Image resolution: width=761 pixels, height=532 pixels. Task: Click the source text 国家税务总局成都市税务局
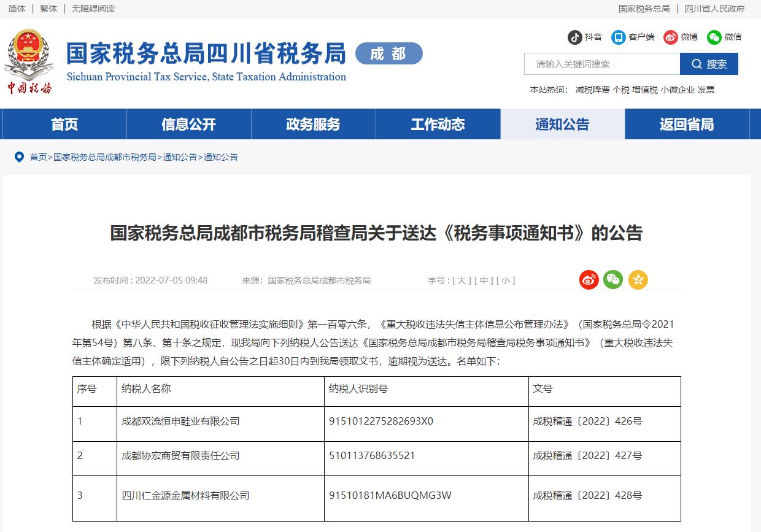point(319,280)
